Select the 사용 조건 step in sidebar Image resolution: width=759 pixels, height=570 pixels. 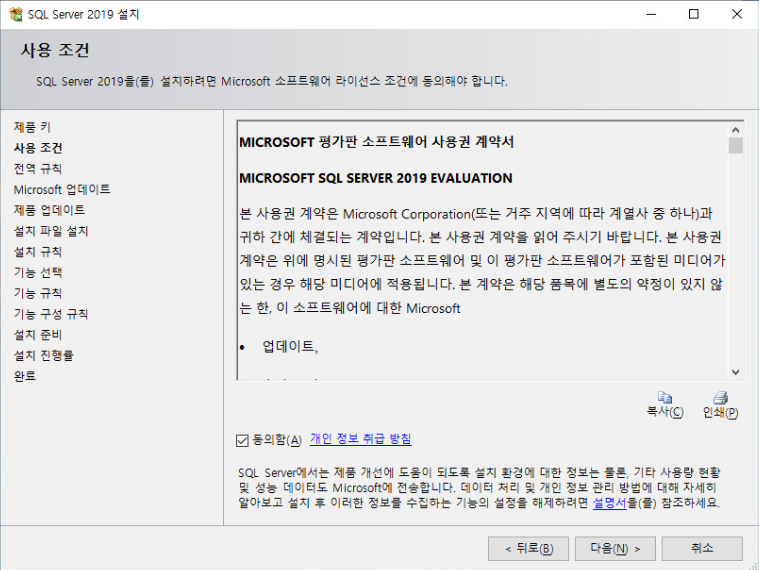point(38,148)
